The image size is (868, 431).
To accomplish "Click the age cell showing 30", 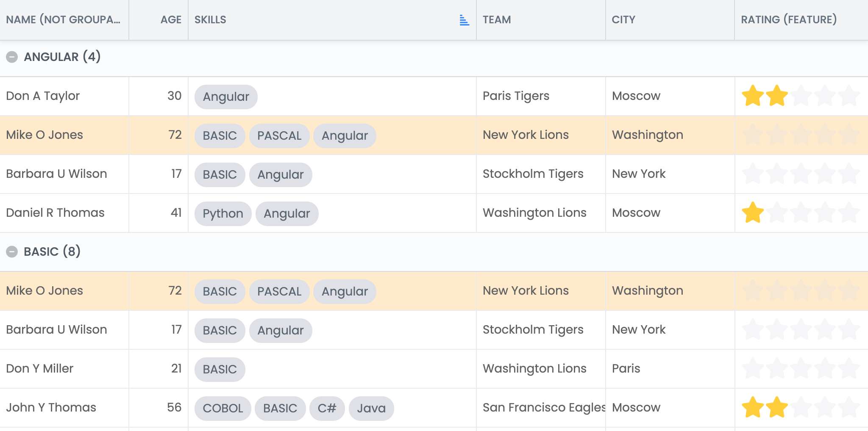I will pyautogui.click(x=159, y=96).
